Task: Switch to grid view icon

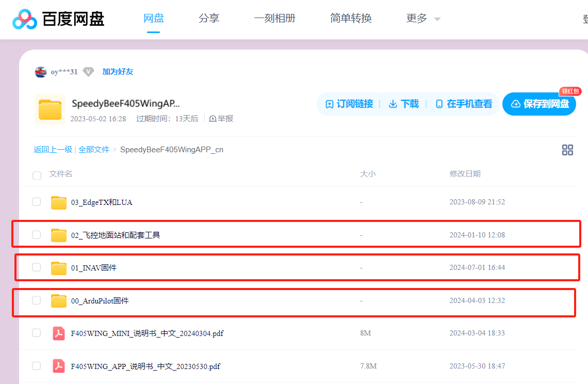Action: tap(567, 150)
